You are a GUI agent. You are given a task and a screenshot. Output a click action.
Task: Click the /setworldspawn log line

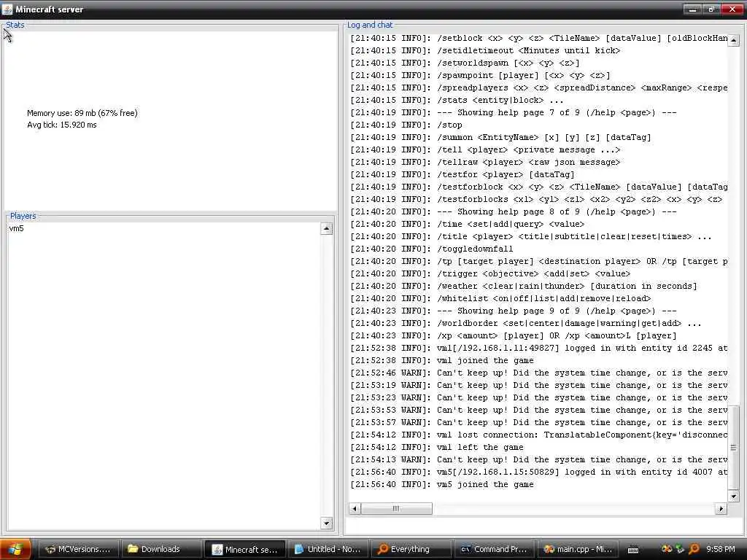tap(465, 63)
